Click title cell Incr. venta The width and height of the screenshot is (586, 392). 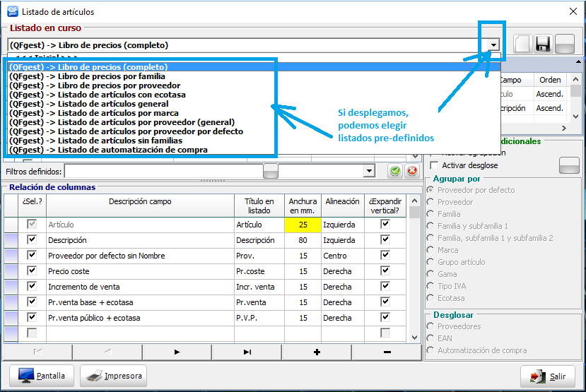click(x=259, y=287)
